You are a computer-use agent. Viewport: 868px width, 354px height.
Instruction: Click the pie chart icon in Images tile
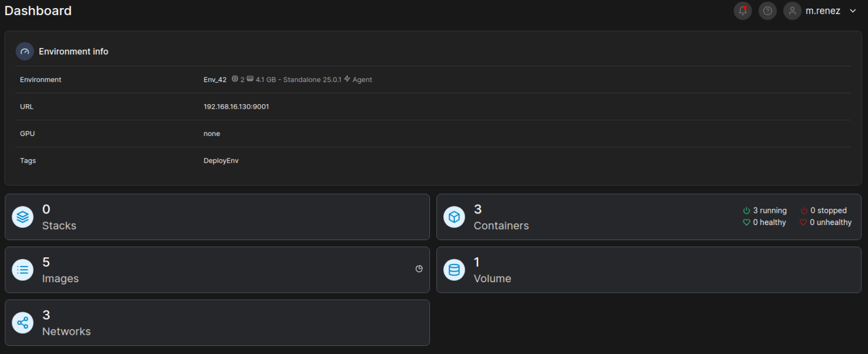tap(419, 269)
